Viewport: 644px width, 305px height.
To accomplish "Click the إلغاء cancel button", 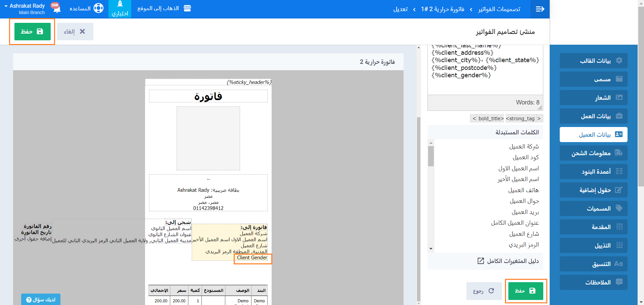I will click(x=75, y=32).
